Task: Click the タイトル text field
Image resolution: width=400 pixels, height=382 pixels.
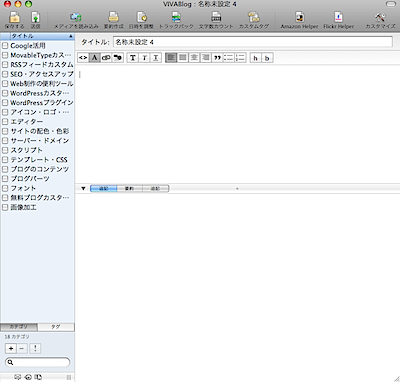Action: [x=253, y=42]
